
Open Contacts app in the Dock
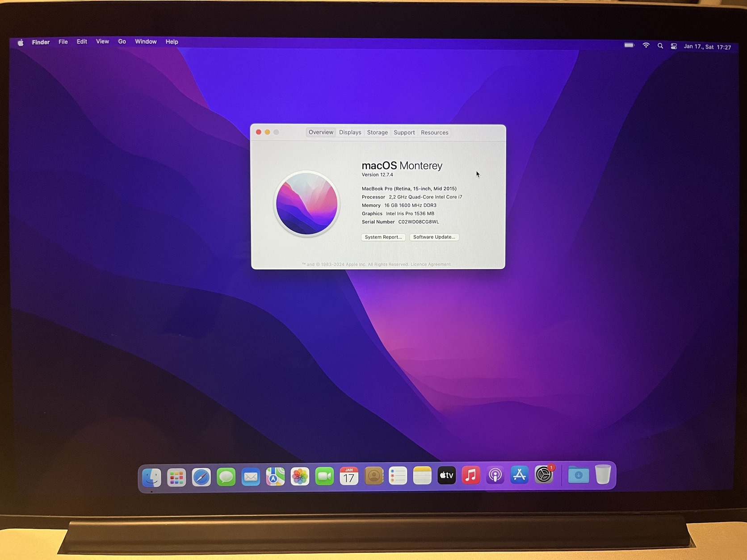[x=374, y=476]
